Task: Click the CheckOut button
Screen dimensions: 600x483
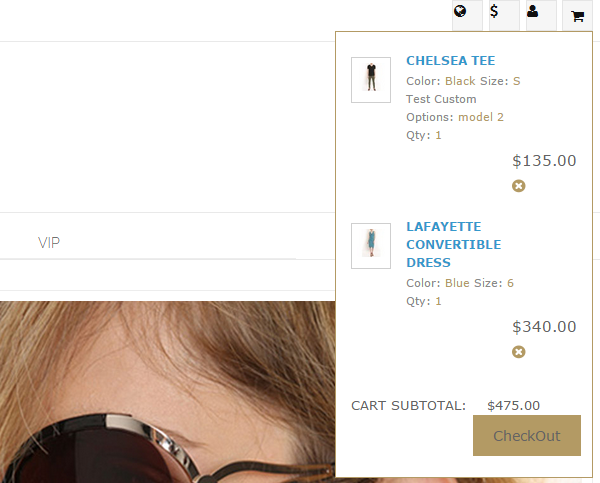Action: (x=527, y=436)
